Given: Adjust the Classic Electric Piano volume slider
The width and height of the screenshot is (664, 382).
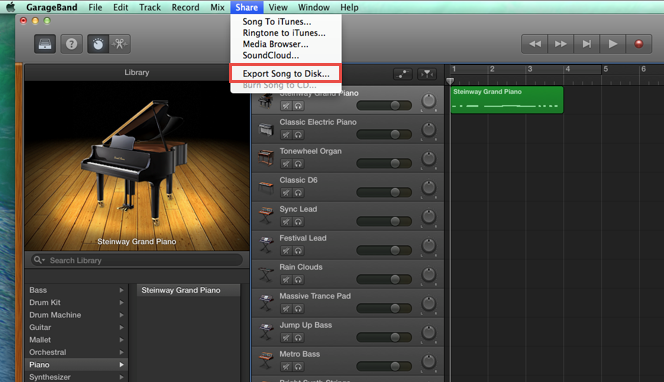Looking at the screenshot, I should (x=384, y=134).
